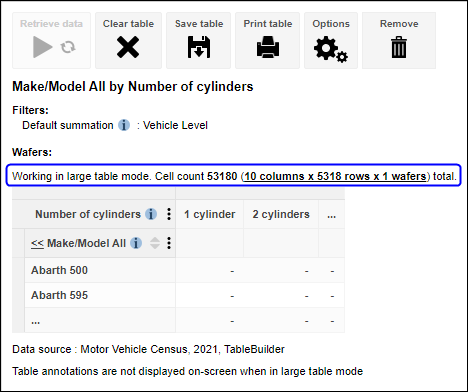This screenshot has height=392, width=468.
Task: Open Options via the gears icon
Action: click(x=331, y=49)
